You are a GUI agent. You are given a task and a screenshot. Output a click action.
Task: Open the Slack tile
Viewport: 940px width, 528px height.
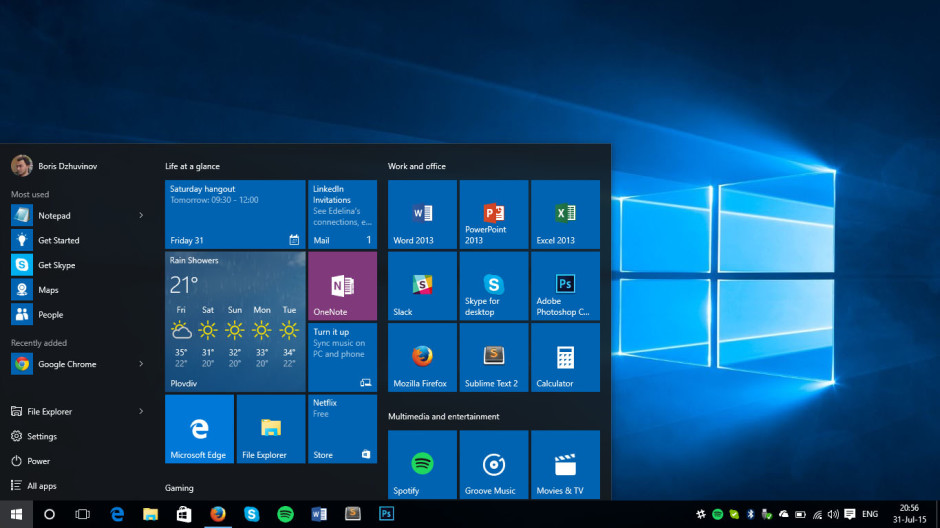click(422, 286)
